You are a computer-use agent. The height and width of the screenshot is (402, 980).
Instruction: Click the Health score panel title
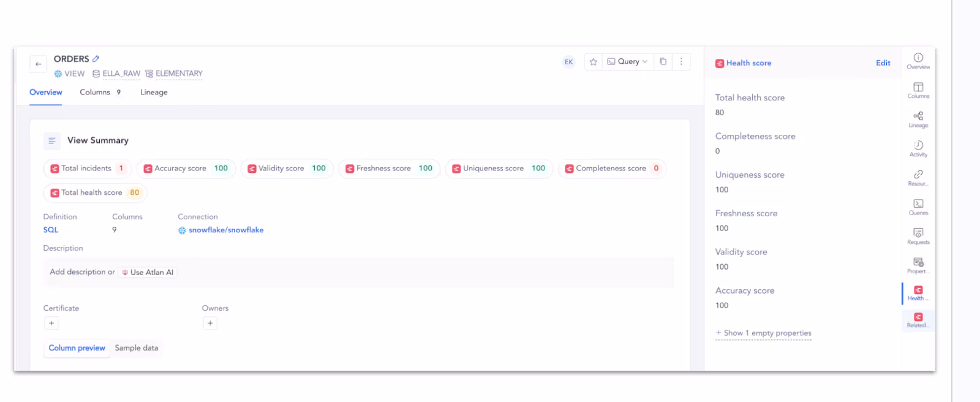748,63
